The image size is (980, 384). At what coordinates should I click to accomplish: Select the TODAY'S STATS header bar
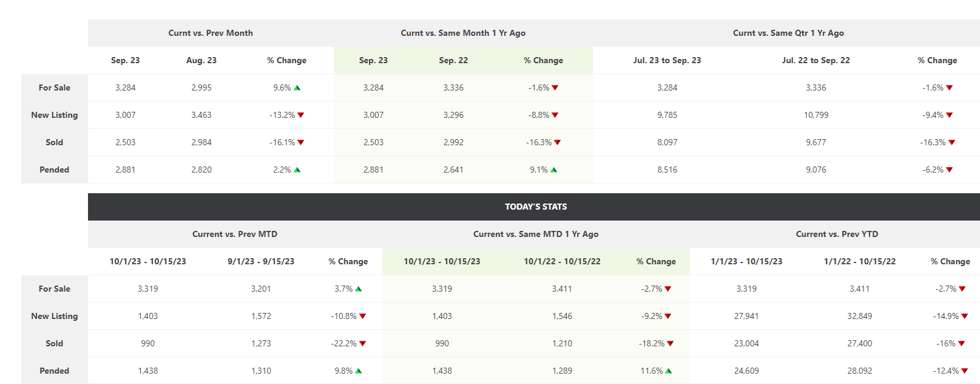click(534, 207)
